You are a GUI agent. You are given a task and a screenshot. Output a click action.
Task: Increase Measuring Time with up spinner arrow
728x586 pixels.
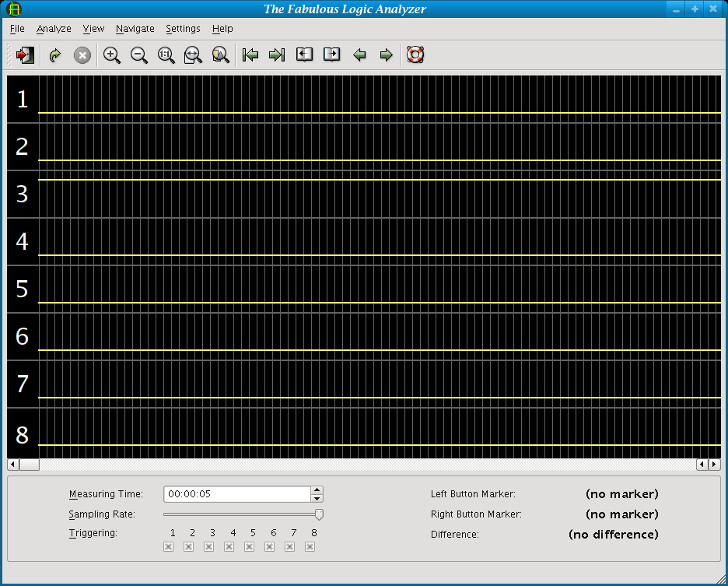tap(317, 490)
